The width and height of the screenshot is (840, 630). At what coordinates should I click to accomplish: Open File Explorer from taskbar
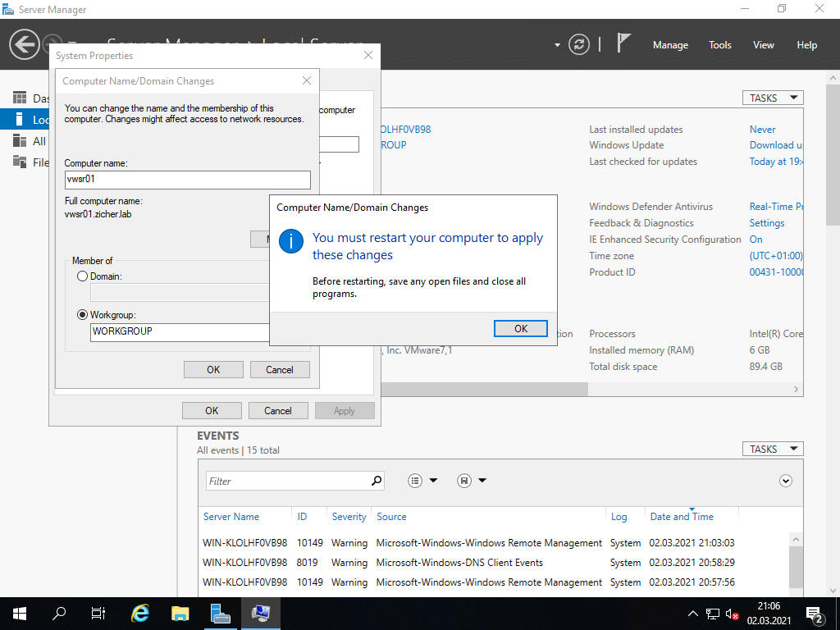tap(180, 613)
